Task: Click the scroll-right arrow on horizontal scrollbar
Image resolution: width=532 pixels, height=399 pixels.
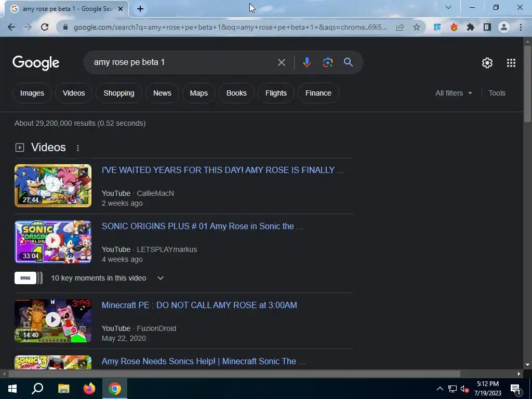Action: (x=519, y=374)
